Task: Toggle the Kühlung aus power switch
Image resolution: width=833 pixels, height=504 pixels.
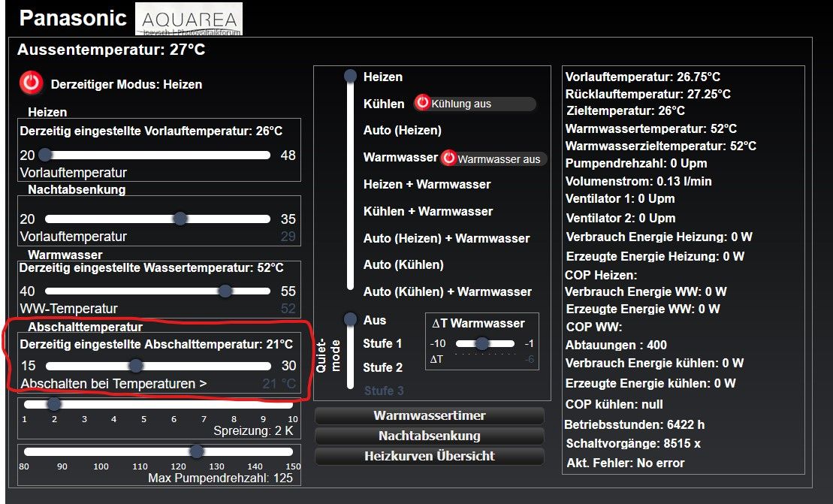Action: pos(423,102)
